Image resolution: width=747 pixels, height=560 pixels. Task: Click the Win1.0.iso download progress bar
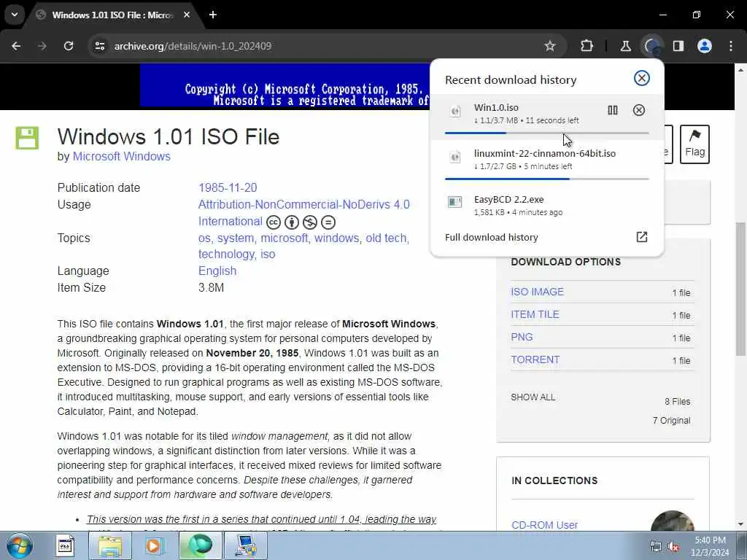pos(546,133)
